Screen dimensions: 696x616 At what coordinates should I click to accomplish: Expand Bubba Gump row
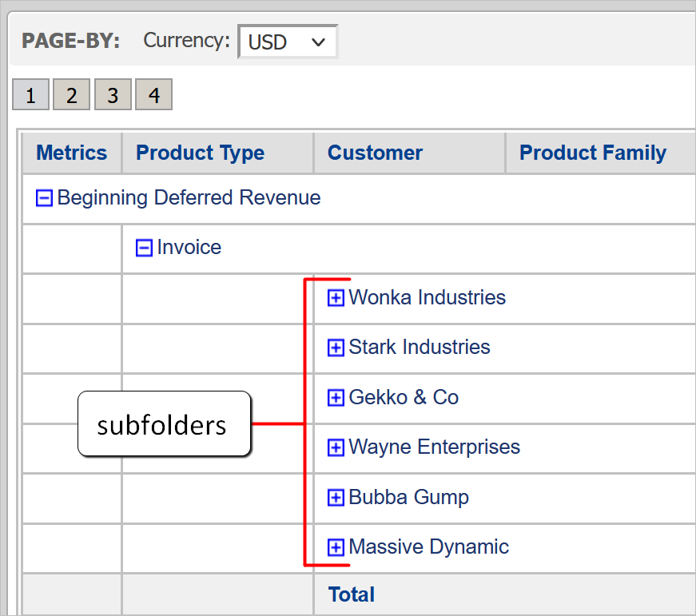[x=336, y=498]
